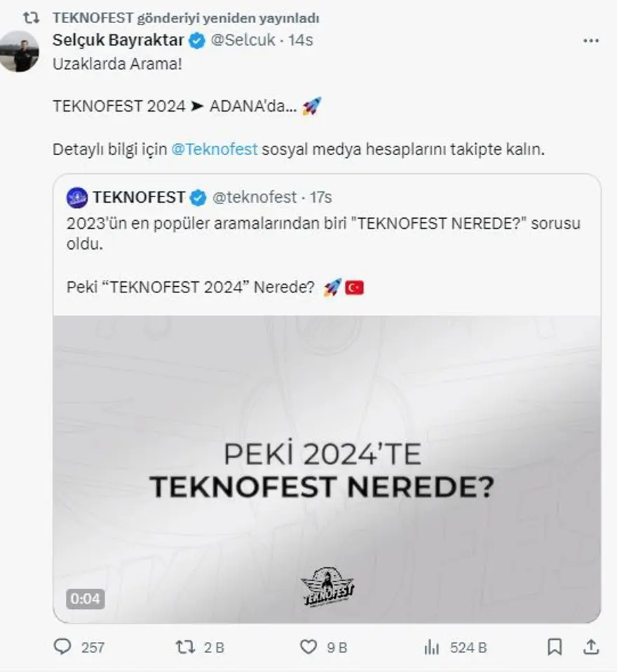Image resolution: width=617 pixels, height=672 pixels.
Task: Open the three-dot more options menu
Action: click(x=591, y=41)
